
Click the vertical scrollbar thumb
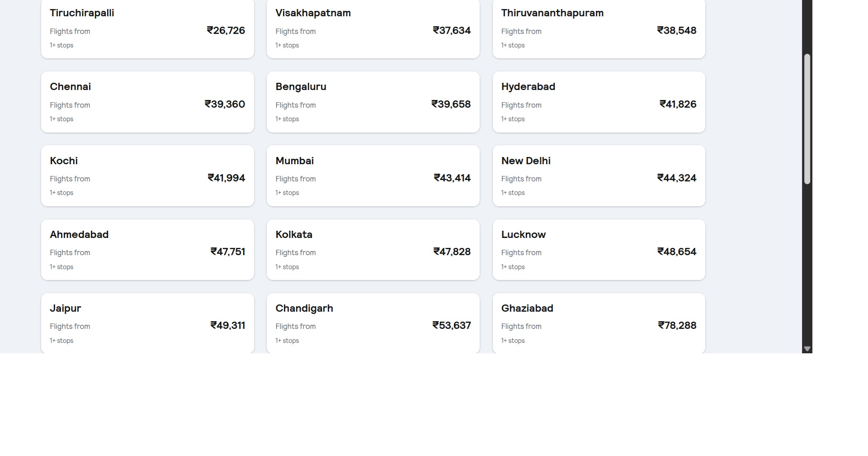[x=807, y=119]
